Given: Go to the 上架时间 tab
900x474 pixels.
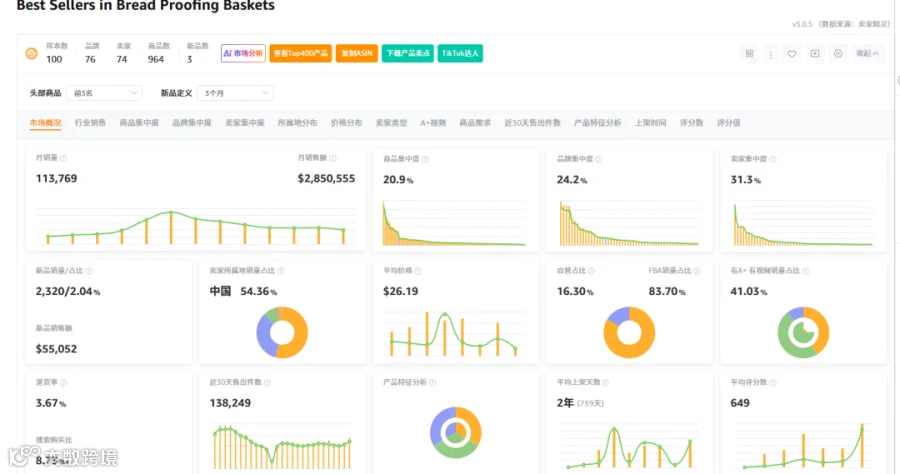Looking at the screenshot, I should coord(650,122).
